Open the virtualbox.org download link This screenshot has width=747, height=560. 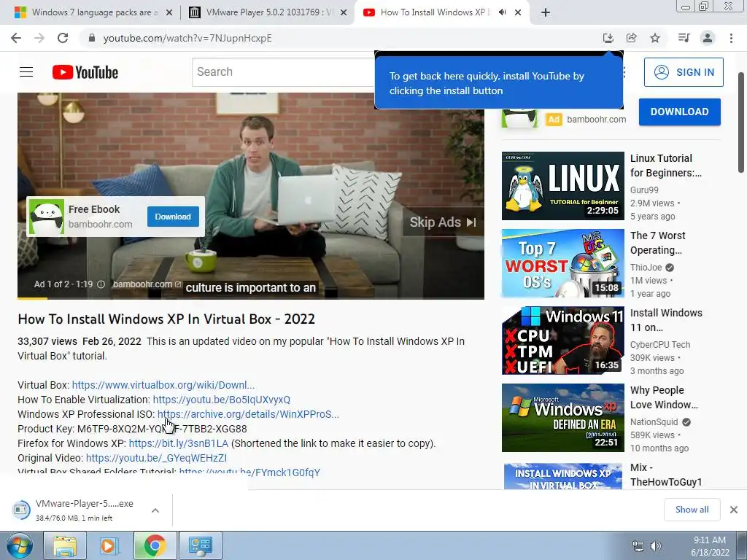click(x=163, y=385)
